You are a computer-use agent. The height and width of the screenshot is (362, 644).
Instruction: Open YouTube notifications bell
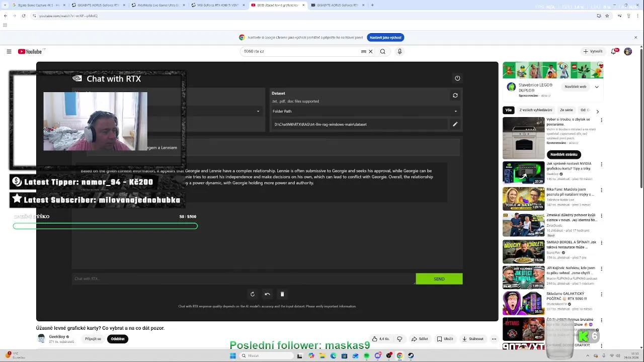[614, 51]
